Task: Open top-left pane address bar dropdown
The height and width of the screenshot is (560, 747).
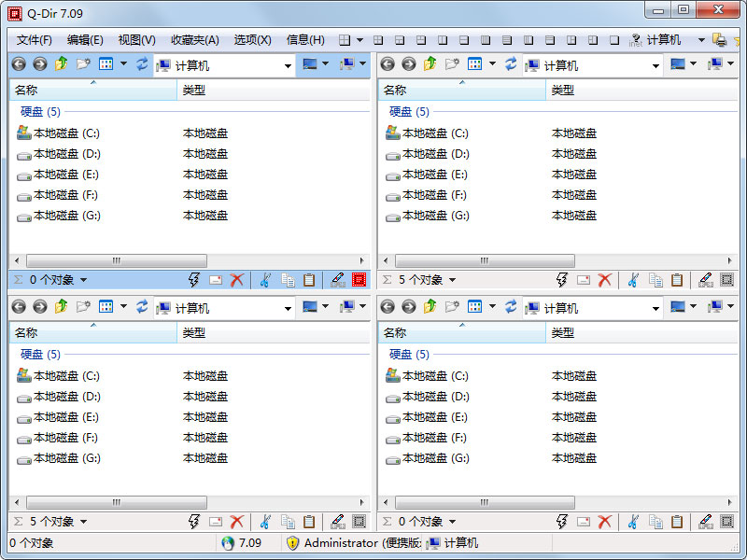Action: (x=288, y=65)
